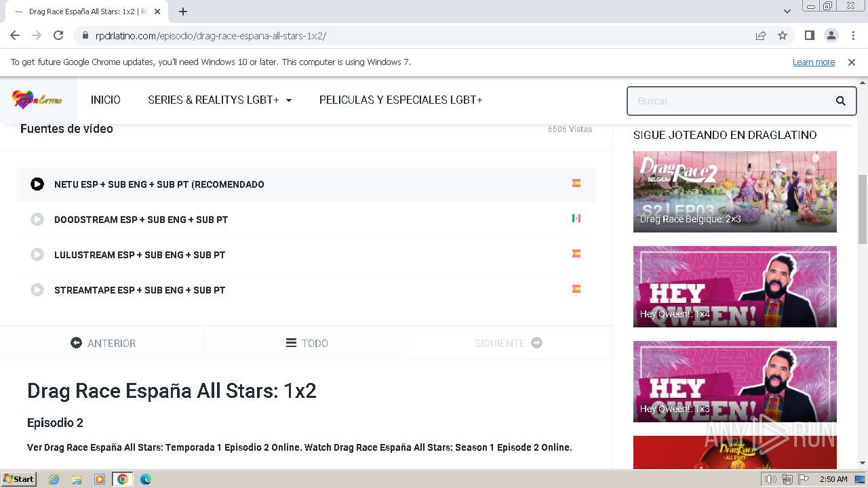This screenshot has width=868, height=488.
Task: Click the SIGUIENTE episode button
Action: point(509,343)
